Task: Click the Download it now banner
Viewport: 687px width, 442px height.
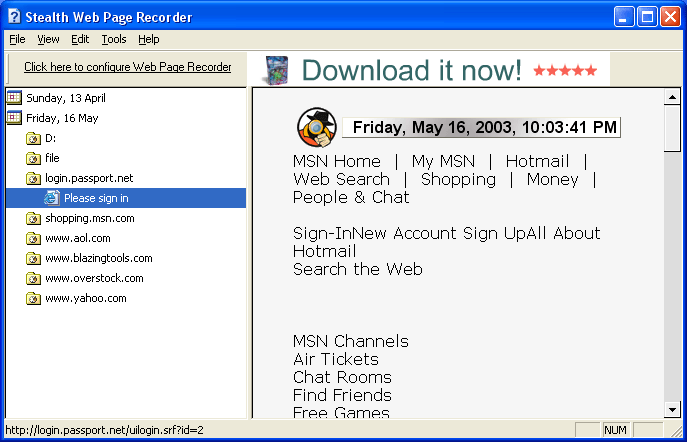Action: 430,70
